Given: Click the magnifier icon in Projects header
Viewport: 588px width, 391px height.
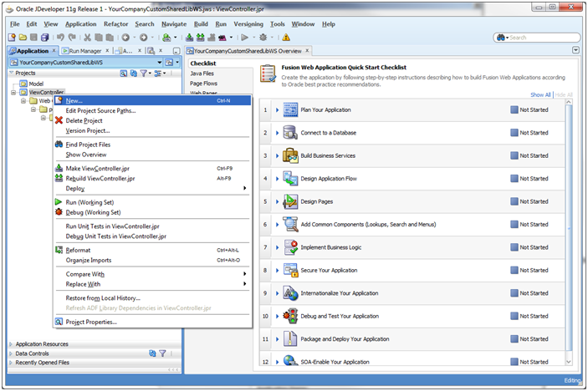Looking at the screenshot, I should [124, 74].
